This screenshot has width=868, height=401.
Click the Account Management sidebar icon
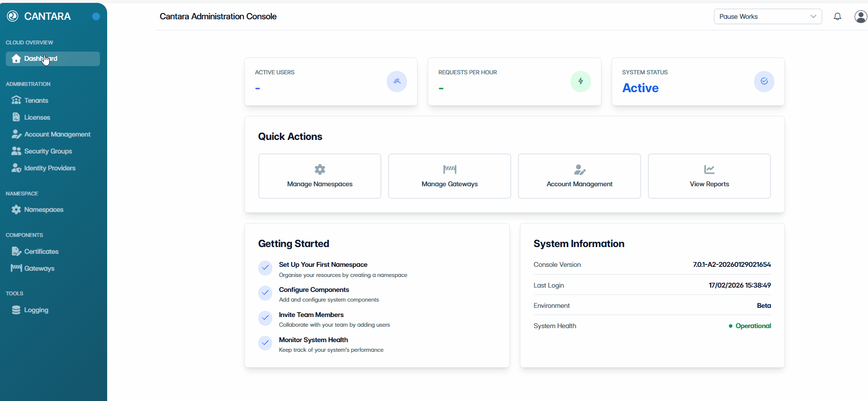point(16,134)
